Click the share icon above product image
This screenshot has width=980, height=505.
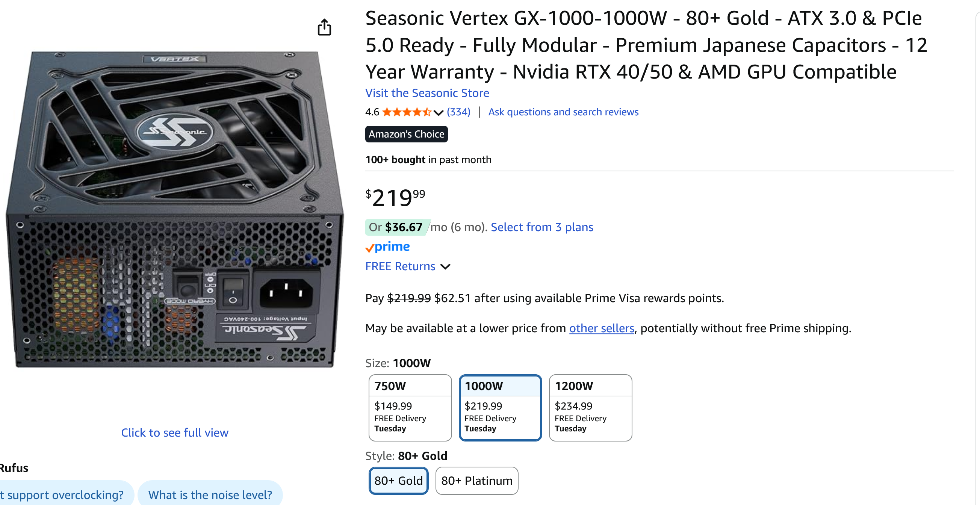click(x=324, y=27)
